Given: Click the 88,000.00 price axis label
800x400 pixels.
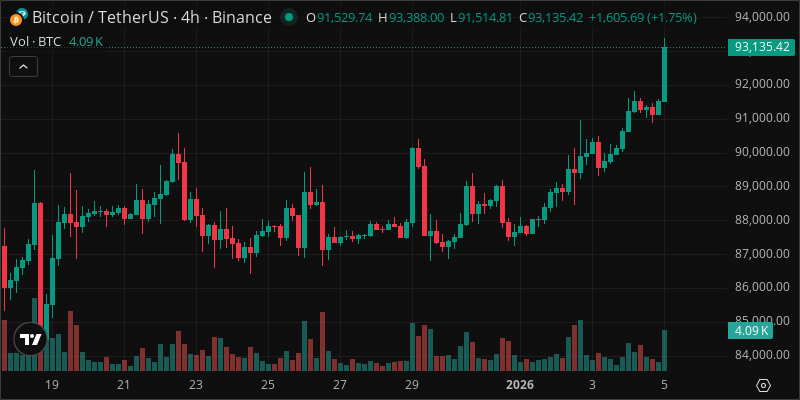Looking at the screenshot, I should pos(762,219).
